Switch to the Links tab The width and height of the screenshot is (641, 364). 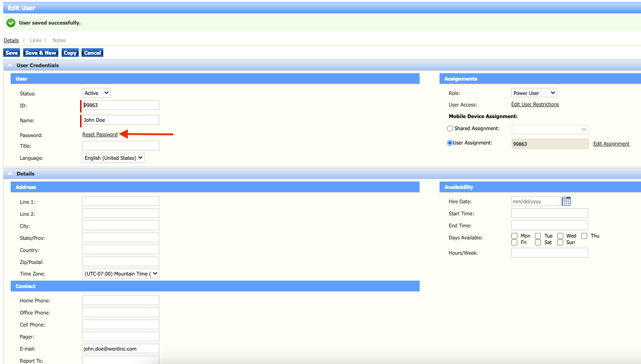click(x=36, y=41)
